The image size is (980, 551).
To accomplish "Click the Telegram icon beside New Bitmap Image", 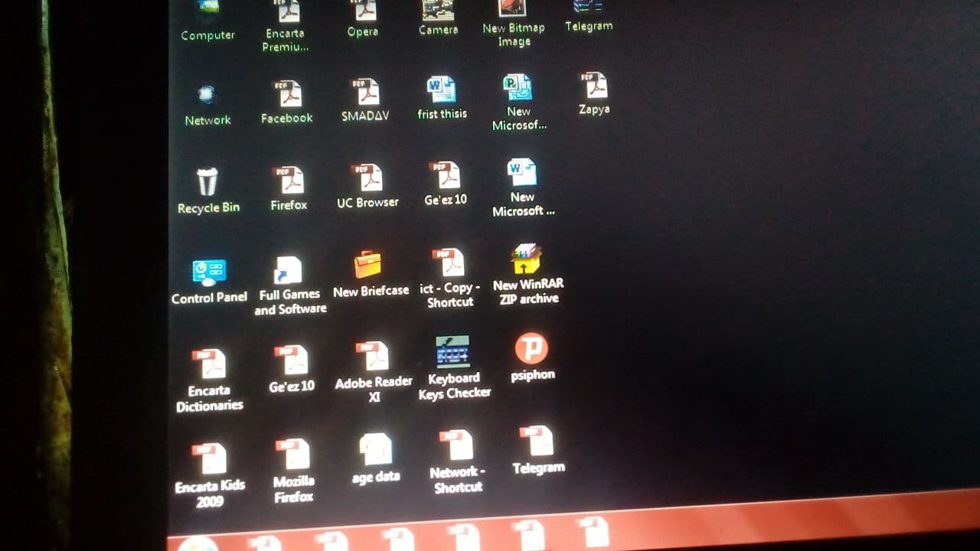I will pos(589,16).
